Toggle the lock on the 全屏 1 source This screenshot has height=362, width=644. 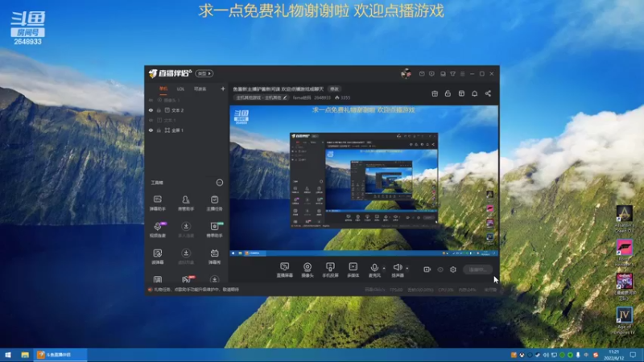pyautogui.click(x=159, y=130)
